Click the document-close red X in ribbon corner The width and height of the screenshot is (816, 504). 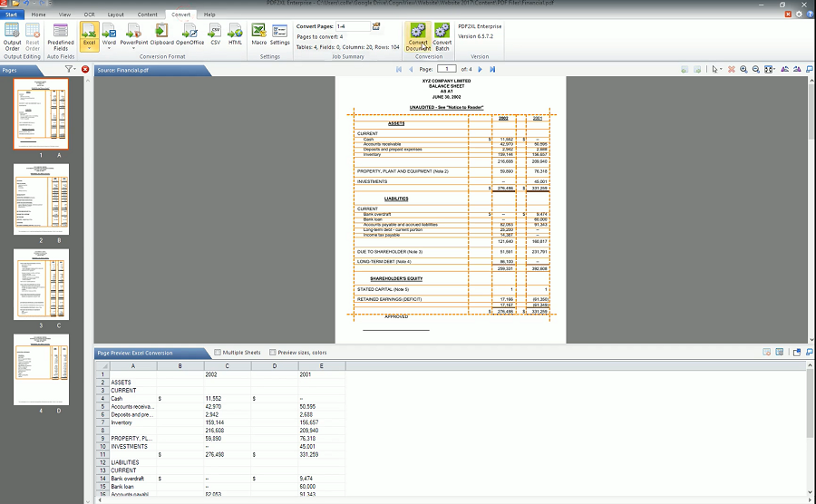[788, 15]
